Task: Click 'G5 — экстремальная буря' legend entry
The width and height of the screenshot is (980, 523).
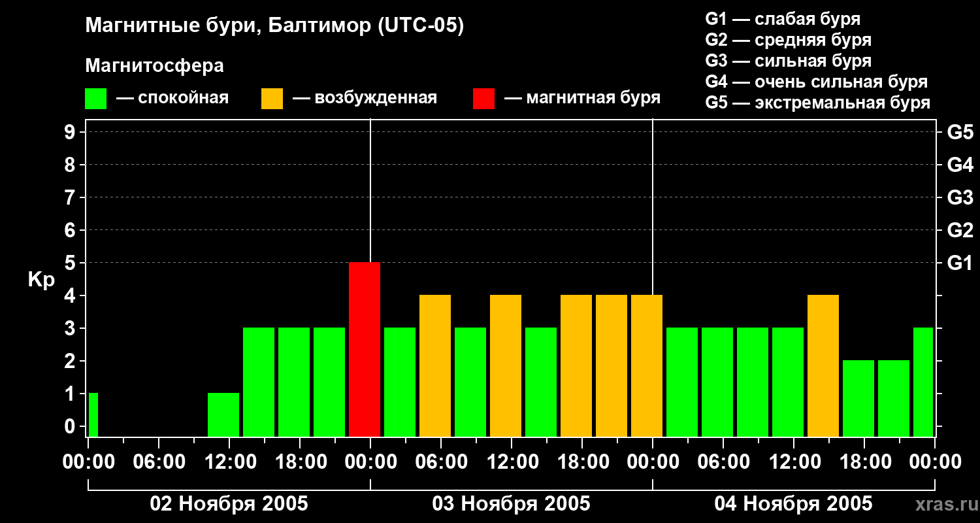Action: pos(817,103)
